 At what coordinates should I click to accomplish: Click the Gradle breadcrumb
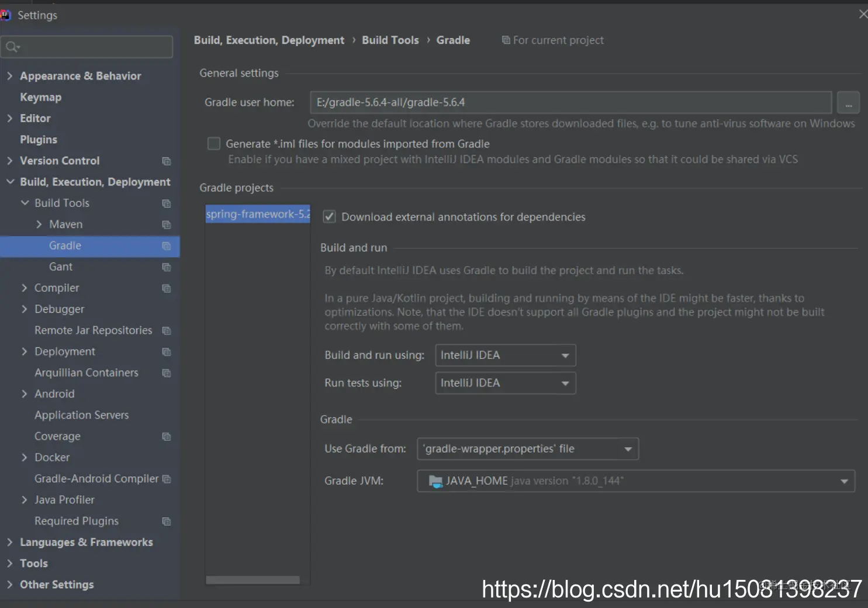coord(453,40)
